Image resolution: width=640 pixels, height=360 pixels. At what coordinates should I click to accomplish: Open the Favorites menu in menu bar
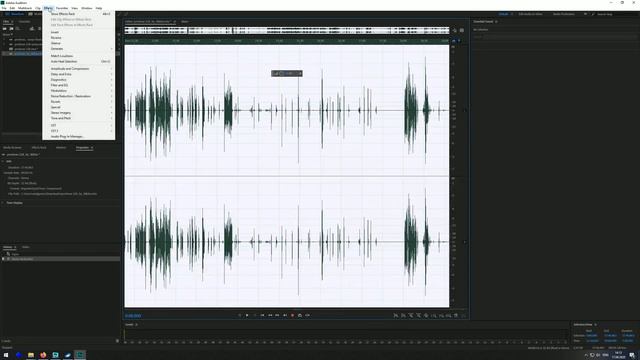[62, 8]
